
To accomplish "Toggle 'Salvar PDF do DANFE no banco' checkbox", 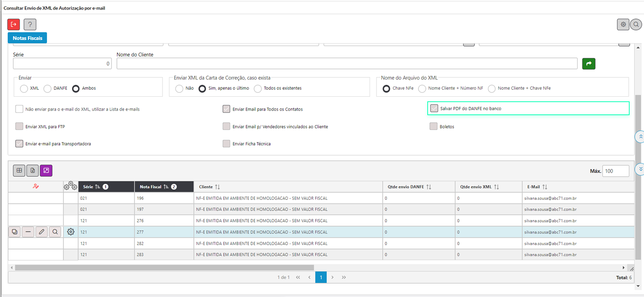I will pos(434,109).
